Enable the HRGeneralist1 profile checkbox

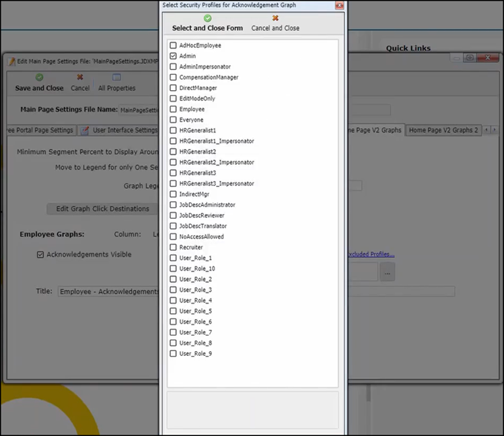pyautogui.click(x=174, y=131)
